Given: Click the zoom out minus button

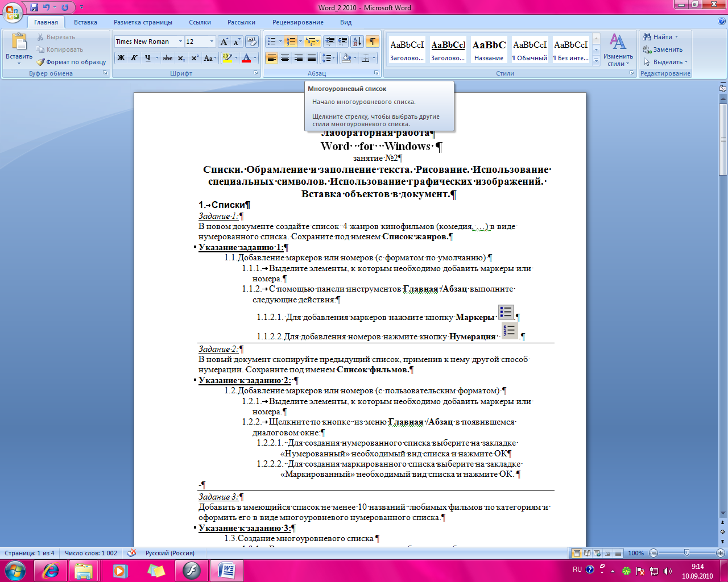Looking at the screenshot, I should (653, 553).
